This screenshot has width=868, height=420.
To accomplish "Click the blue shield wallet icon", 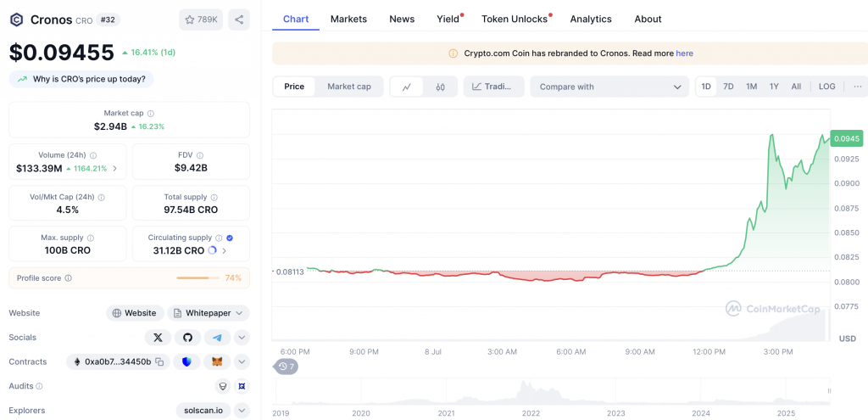I will (x=187, y=361).
